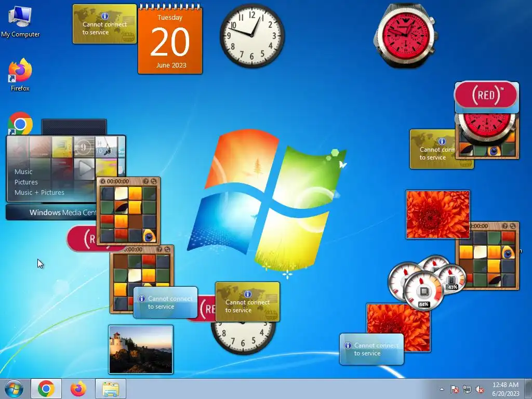532x399 pixels.
Task: Select the partly hidden clock gadget below gold weather
Action: tap(243, 338)
